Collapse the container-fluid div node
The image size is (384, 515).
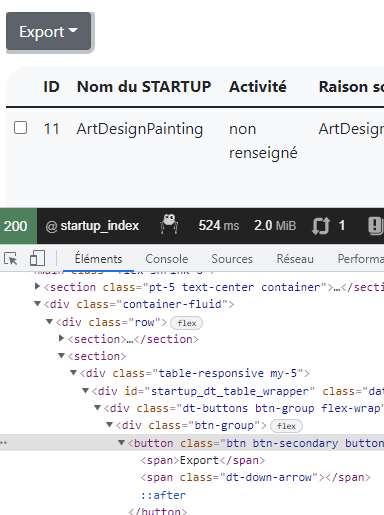click(x=37, y=304)
